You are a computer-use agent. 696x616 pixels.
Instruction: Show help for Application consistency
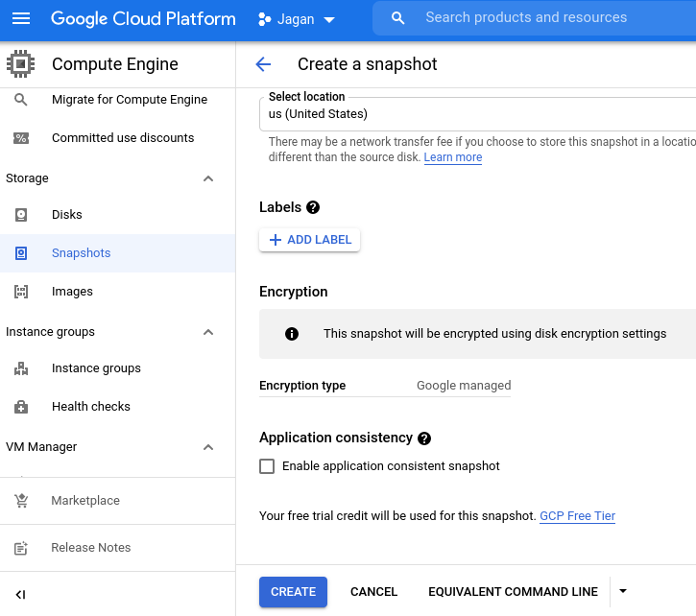[x=424, y=438]
